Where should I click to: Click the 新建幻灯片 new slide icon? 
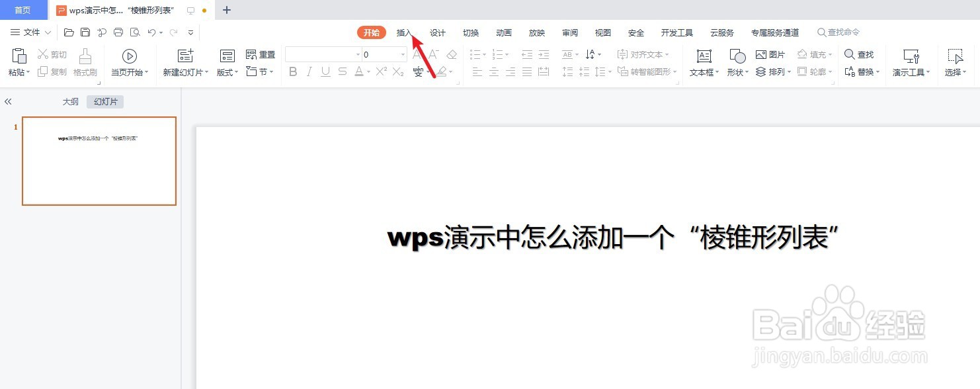[186, 56]
